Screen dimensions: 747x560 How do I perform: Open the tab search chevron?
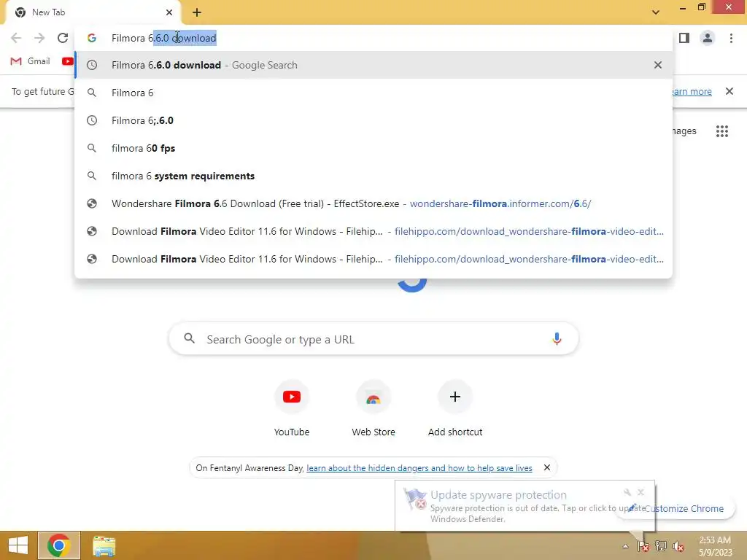point(656,12)
